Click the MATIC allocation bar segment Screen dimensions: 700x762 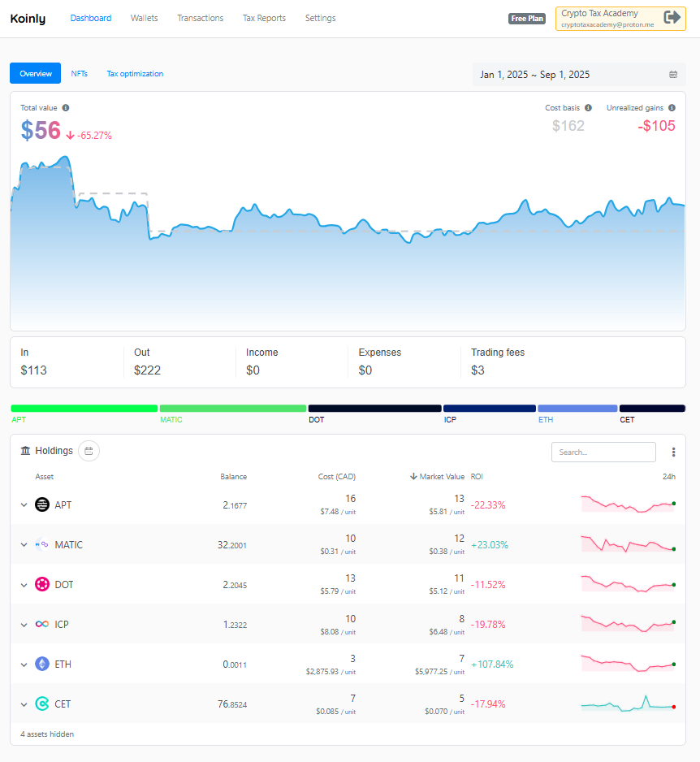pyautogui.click(x=233, y=408)
